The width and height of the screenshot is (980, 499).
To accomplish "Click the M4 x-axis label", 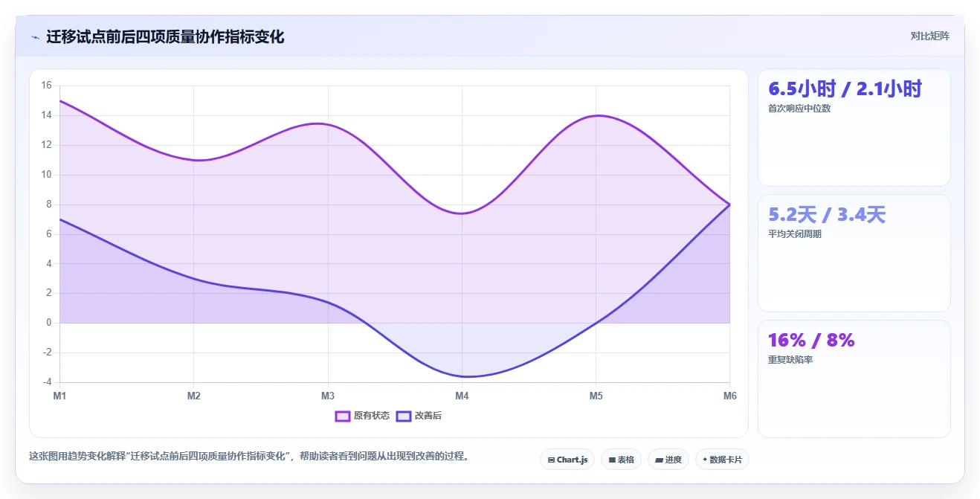I will tap(462, 396).
